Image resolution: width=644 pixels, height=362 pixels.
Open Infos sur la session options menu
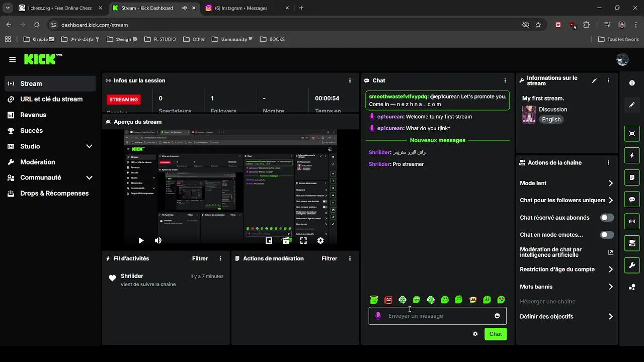[x=350, y=80]
